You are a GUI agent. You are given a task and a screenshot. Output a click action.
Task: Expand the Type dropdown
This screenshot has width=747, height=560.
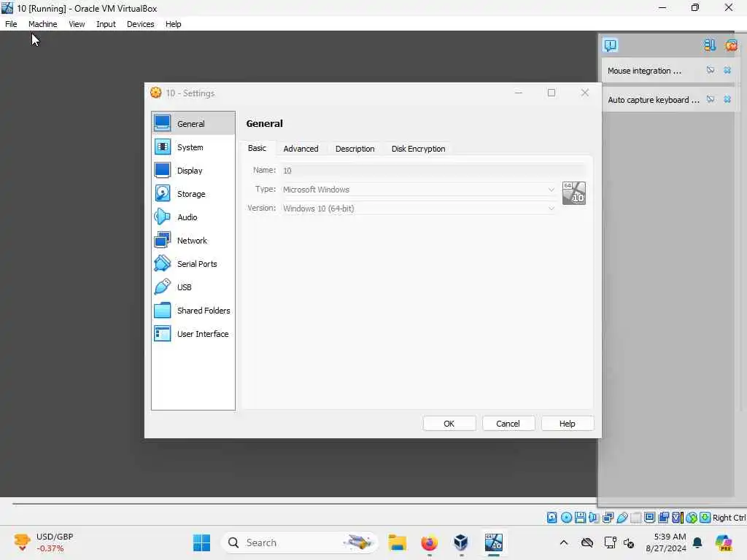(551, 190)
